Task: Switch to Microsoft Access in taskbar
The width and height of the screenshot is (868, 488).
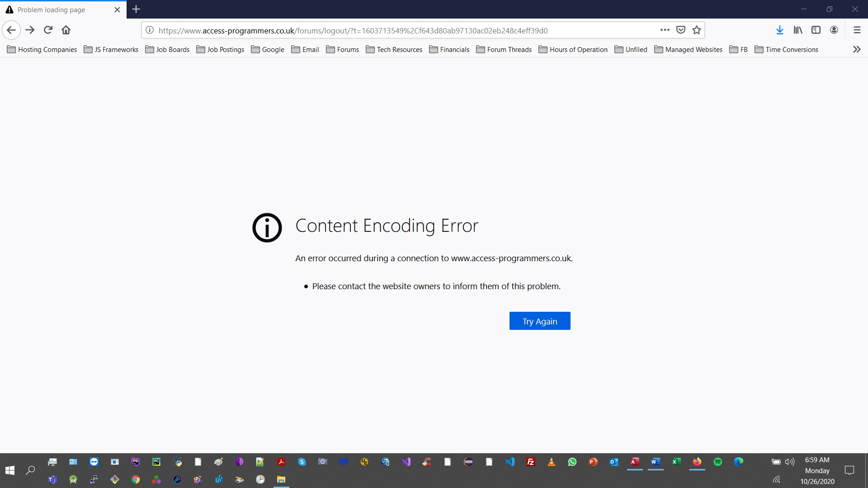Action: point(635,462)
